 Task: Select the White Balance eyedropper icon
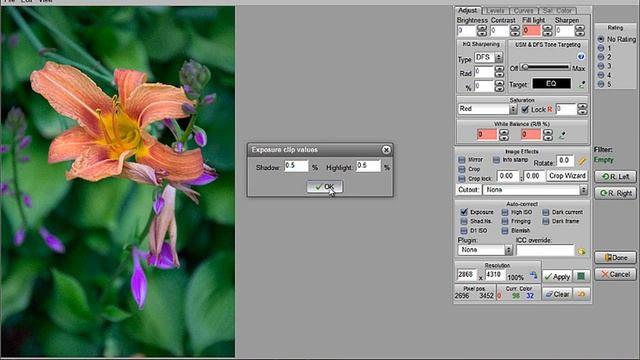pos(562,135)
